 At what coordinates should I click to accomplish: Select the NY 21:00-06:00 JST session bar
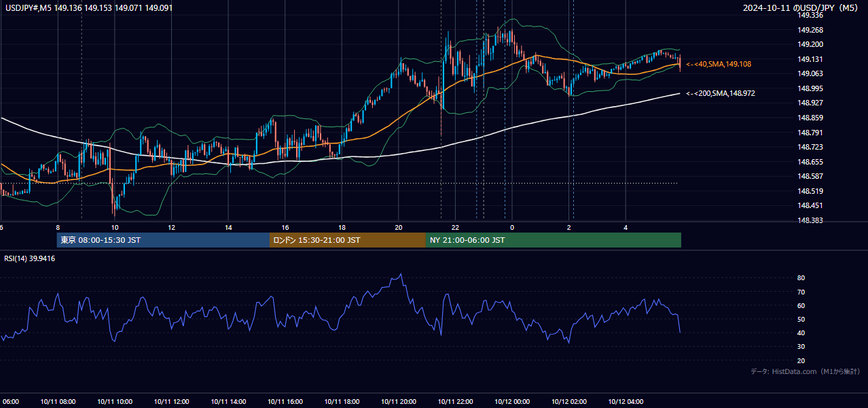tap(554, 240)
